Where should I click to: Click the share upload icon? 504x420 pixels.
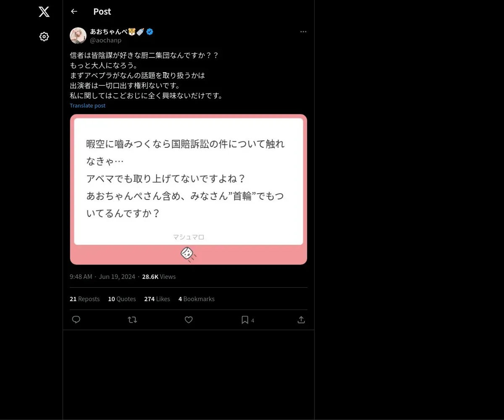point(301,320)
